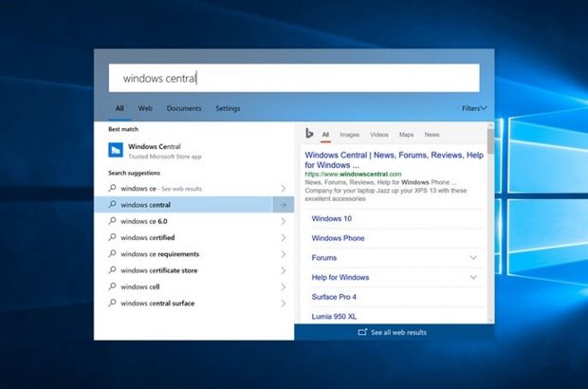Switch to the Settings search tab
The image size is (588, 389).
coord(228,108)
